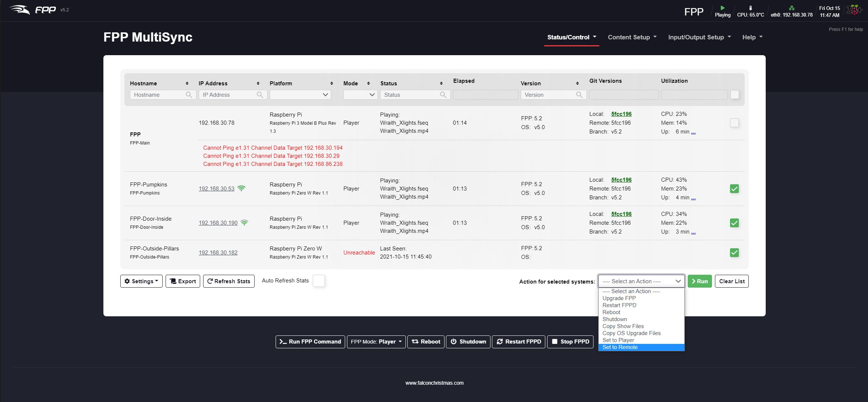Open the Platform filter dropdown
This screenshot has width=868, height=402.
pos(300,95)
